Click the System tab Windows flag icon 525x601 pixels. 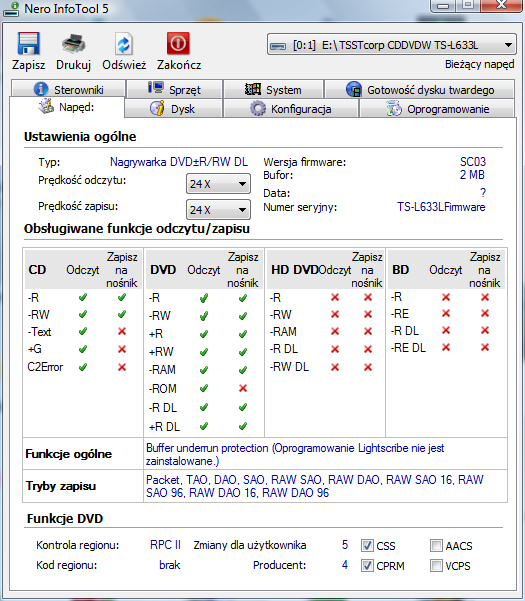tap(253, 89)
